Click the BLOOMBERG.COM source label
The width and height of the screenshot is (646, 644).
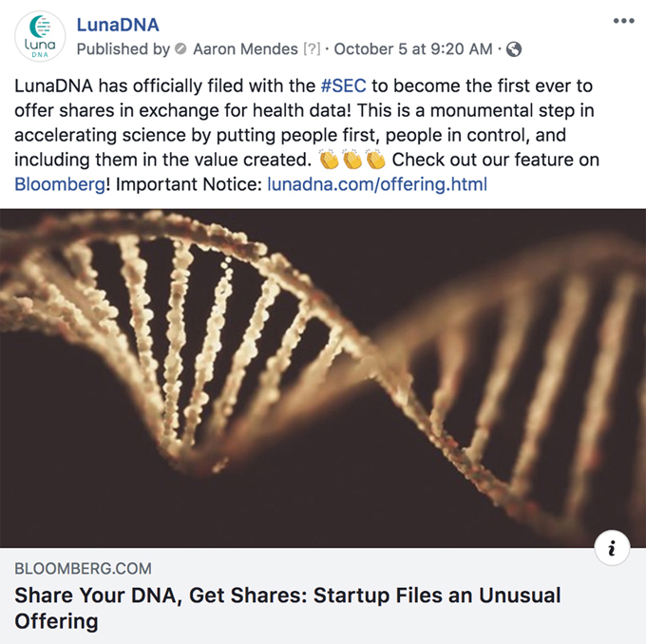[83, 569]
